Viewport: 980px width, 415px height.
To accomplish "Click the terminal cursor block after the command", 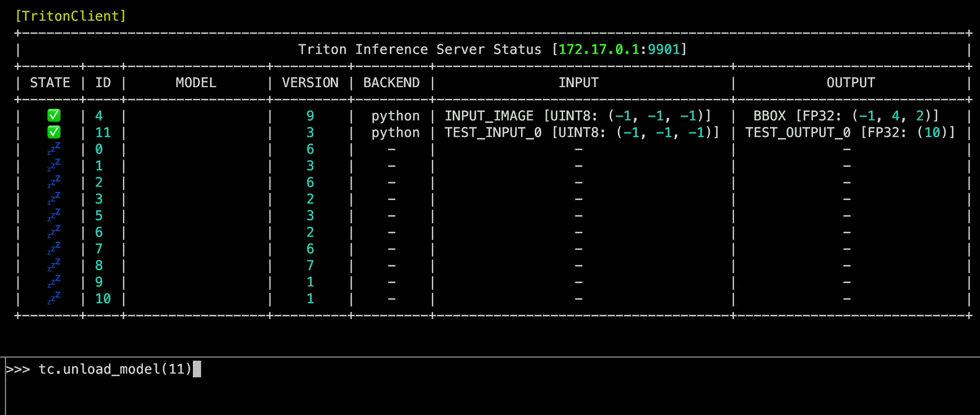I will tap(197, 369).
